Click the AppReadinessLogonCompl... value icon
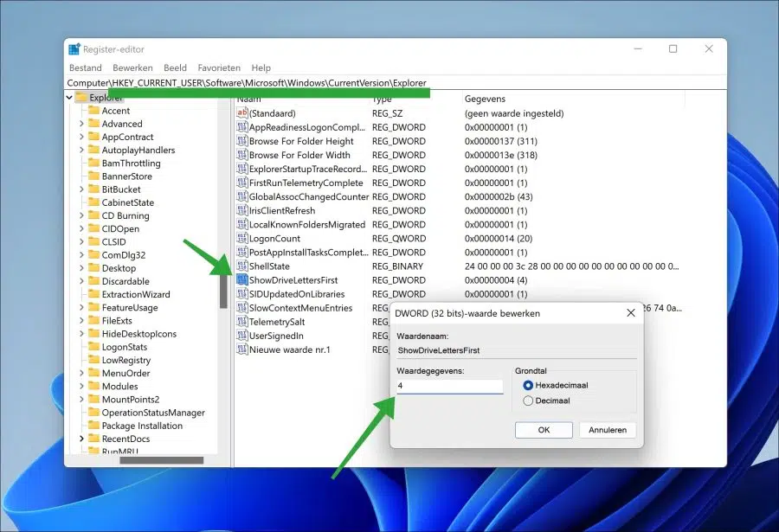 (242, 127)
